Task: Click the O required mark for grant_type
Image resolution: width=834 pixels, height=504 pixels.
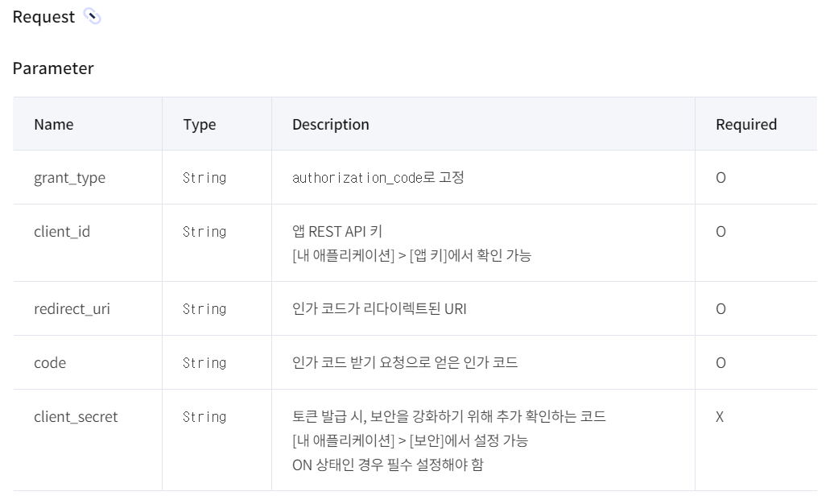Action: [720, 178]
